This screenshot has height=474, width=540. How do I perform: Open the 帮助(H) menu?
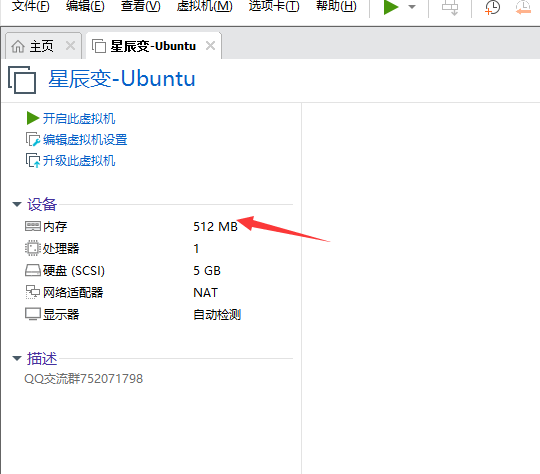coord(336,6)
